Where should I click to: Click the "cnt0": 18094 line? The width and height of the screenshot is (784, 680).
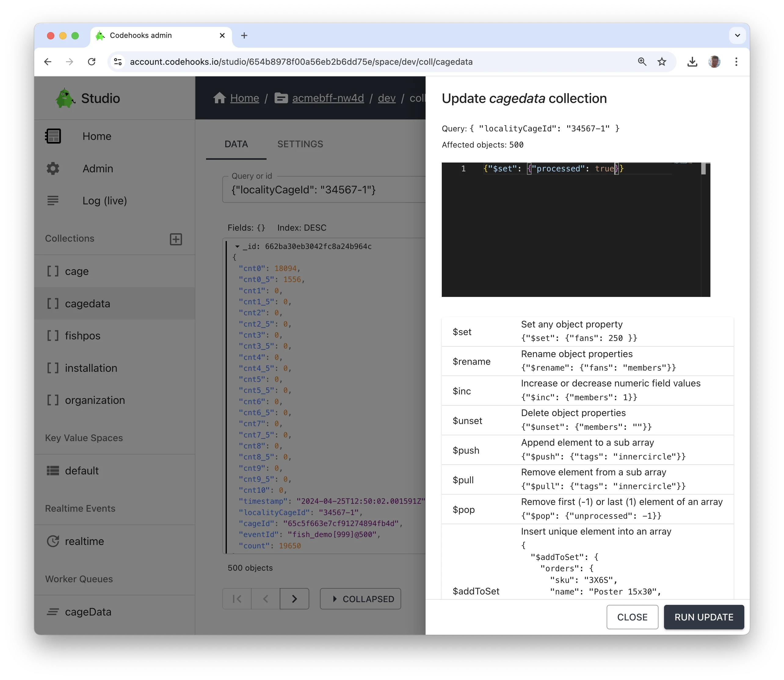(269, 269)
